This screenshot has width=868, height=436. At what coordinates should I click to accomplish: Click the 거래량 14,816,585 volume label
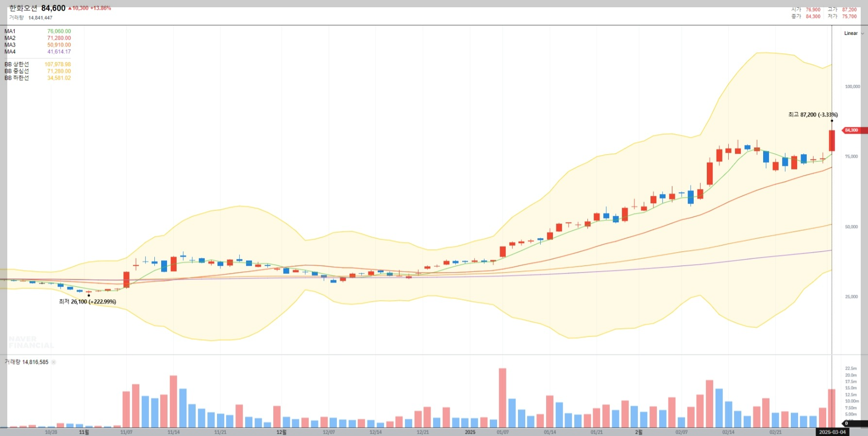coord(27,362)
